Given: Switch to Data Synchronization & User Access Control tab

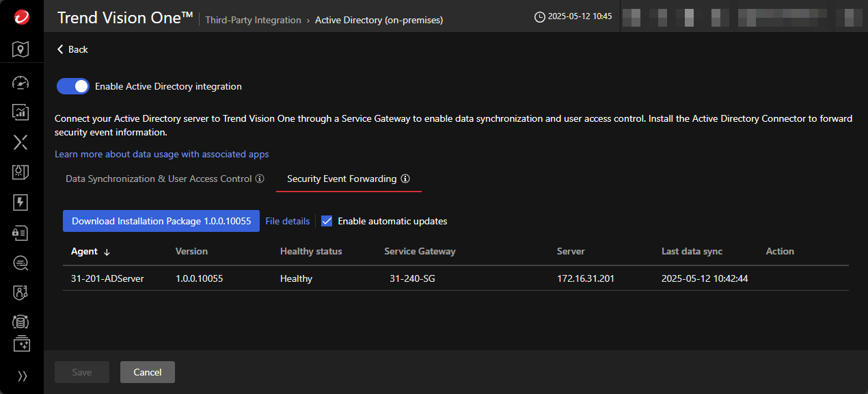Looking at the screenshot, I should [159, 179].
